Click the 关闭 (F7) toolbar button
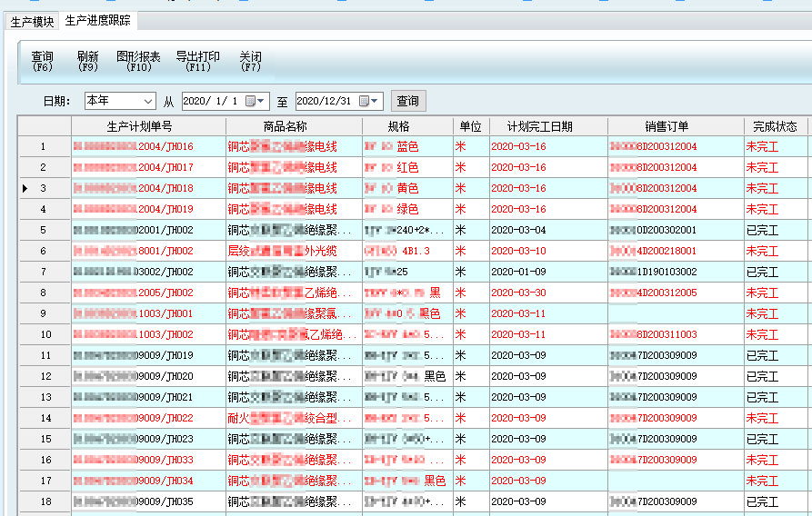The image size is (812, 516). click(x=251, y=61)
